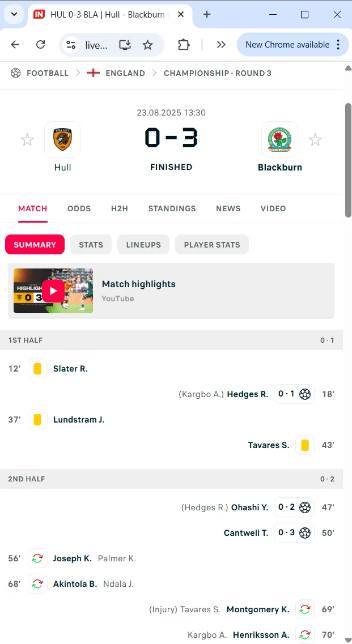The width and height of the screenshot is (352, 644).
Task: Click the Blackburn Rovers club crest
Action: click(x=279, y=140)
